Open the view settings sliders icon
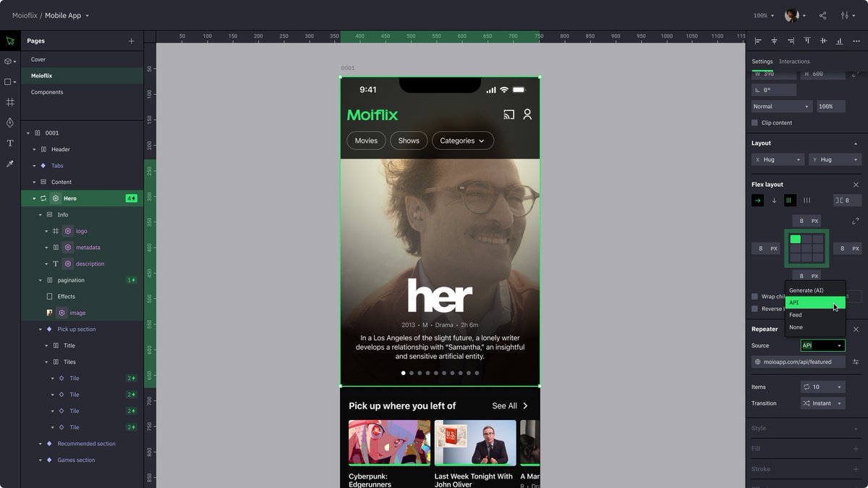The height and width of the screenshot is (488, 868). click(x=844, y=15)
